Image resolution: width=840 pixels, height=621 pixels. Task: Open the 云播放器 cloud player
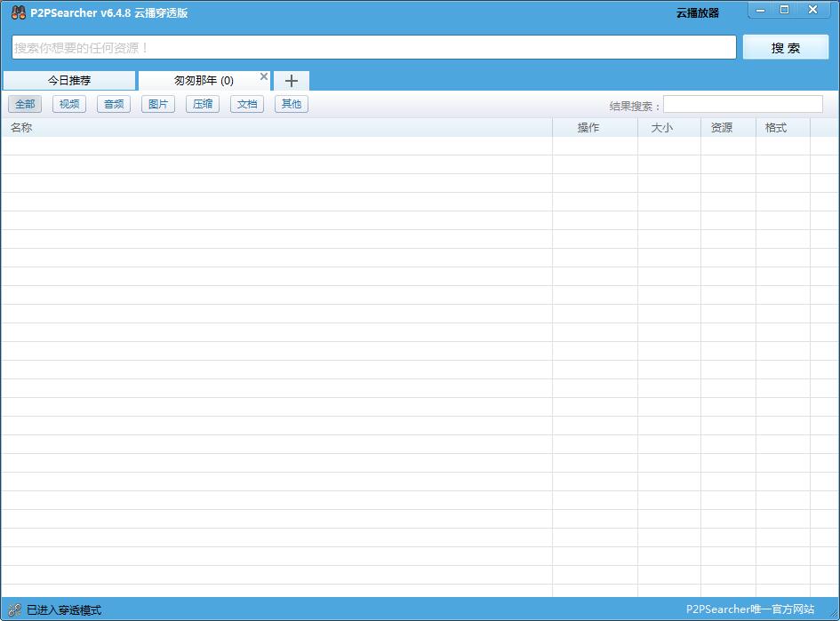click(x=696, y=10)
